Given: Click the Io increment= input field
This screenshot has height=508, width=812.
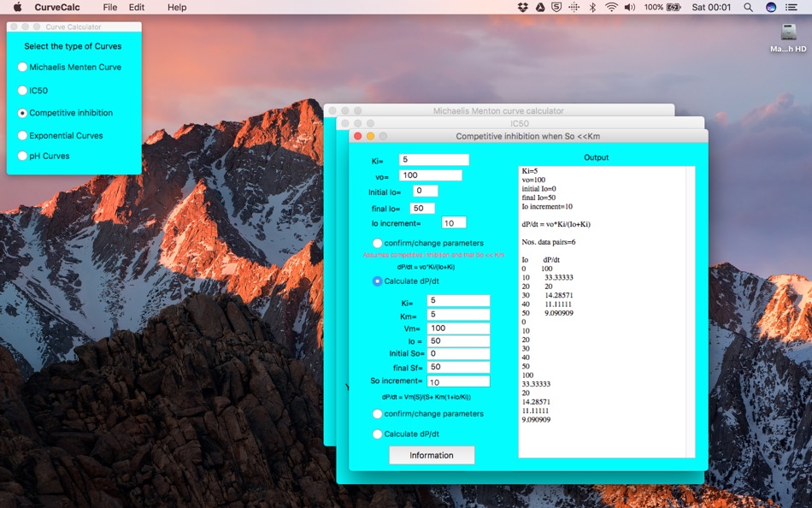Looking at the screenshot, I should 454,223.
